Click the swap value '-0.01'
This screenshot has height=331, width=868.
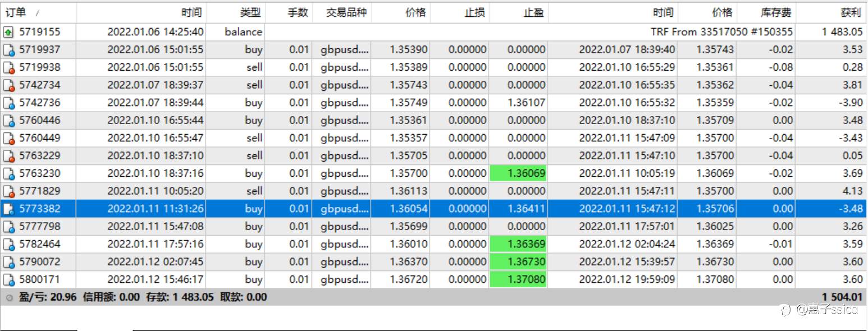coord(782,244)
